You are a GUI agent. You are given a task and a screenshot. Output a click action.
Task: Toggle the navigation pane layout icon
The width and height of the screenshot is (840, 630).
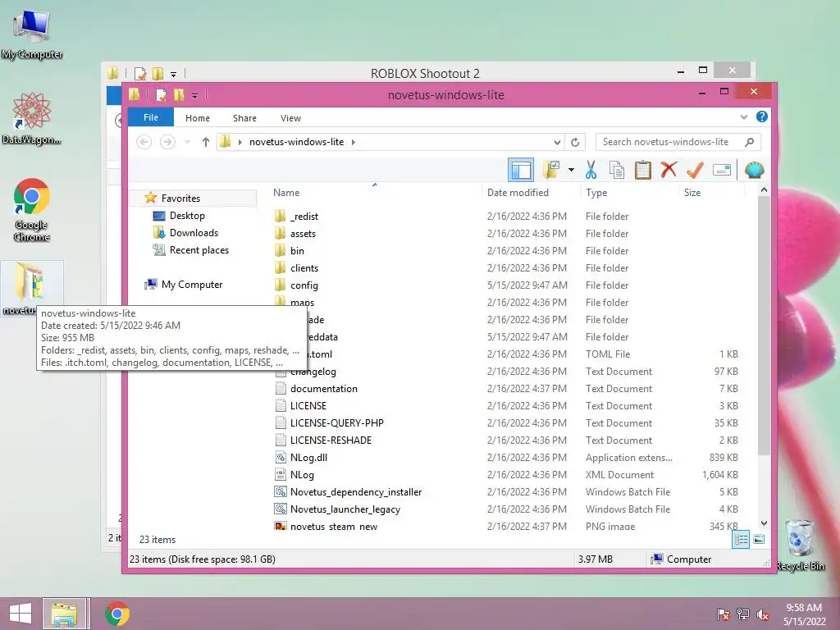click(521, 170)
